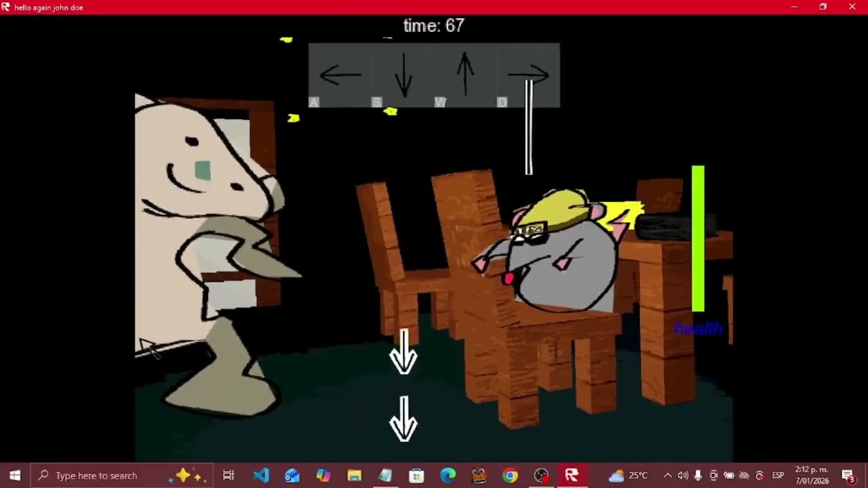Viewport: 868px width, 488px height.
Task: Click the active red R game icon in taskbar
Action: [572, 475]
